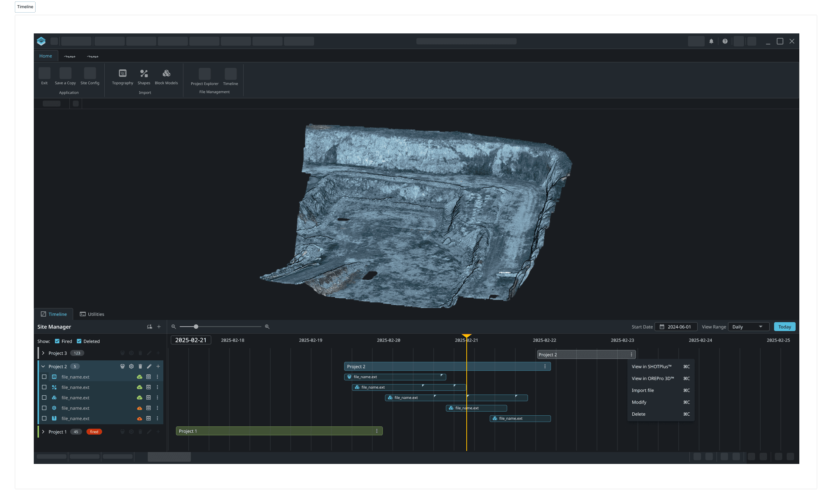This screenshot has height=504, width=832.
Task: Select Import file in context menu
Action: [643, 390]
